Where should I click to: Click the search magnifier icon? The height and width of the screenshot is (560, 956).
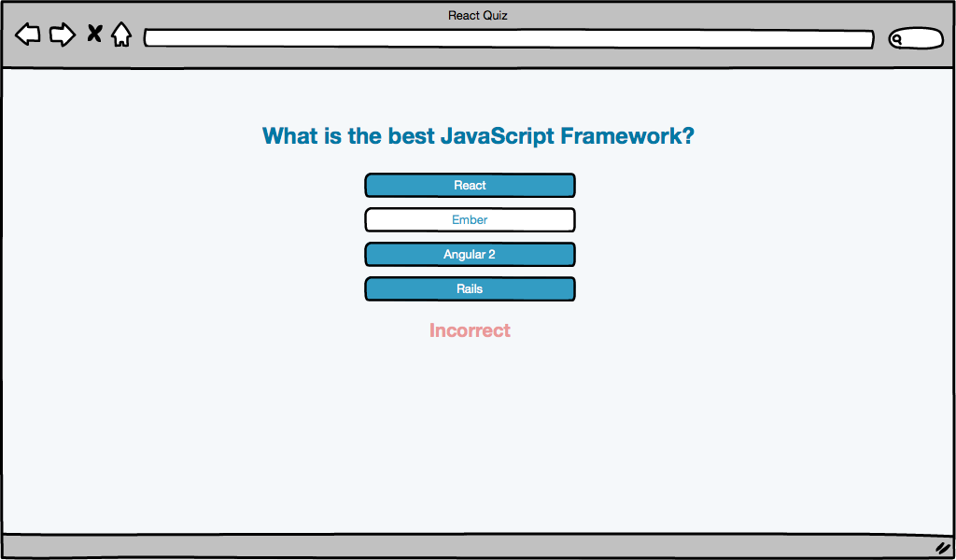(897, 39)
